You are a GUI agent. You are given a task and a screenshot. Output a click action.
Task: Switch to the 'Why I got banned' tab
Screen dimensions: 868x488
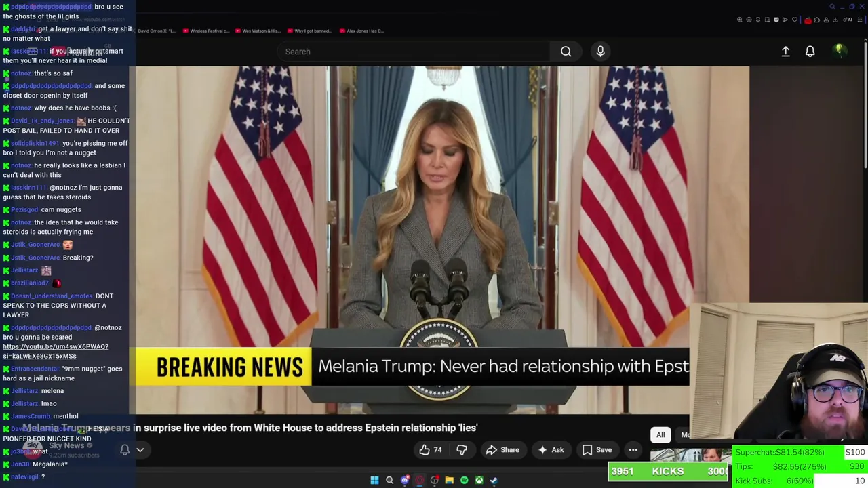tap(309, 30)
